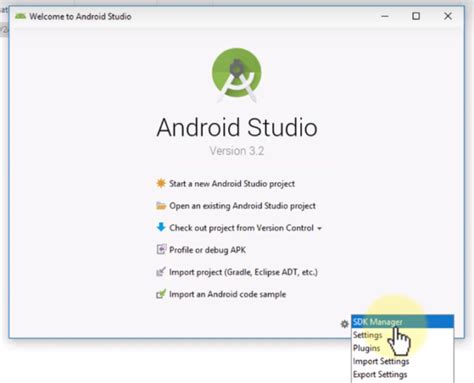
Task: Close the Welcome to Android Studio window
Action: 448,16
